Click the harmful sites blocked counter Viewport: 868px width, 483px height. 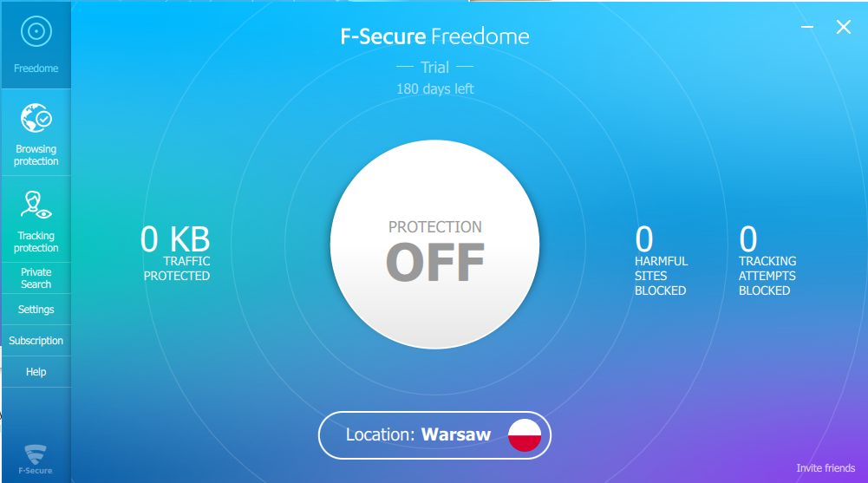tap(660, 261)
